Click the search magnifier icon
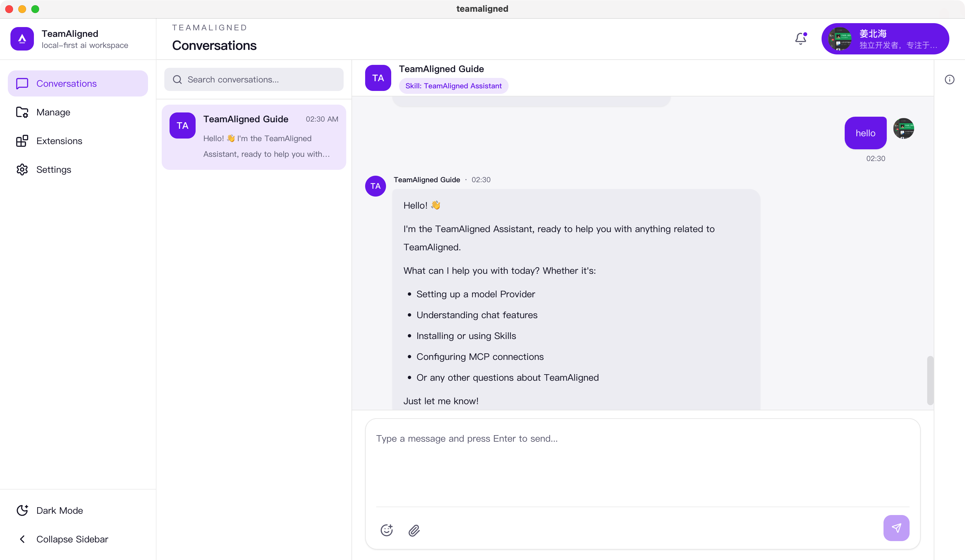 click(177, 80)
